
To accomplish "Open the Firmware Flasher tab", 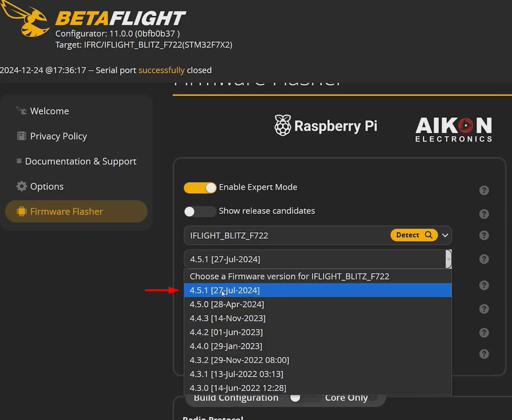I will (76, 212).
